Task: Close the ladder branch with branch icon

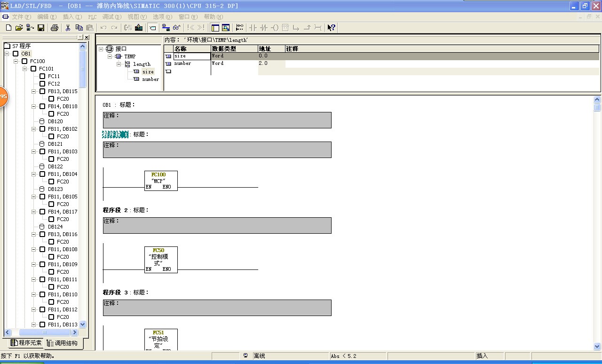Action: (x=307, y=28)
